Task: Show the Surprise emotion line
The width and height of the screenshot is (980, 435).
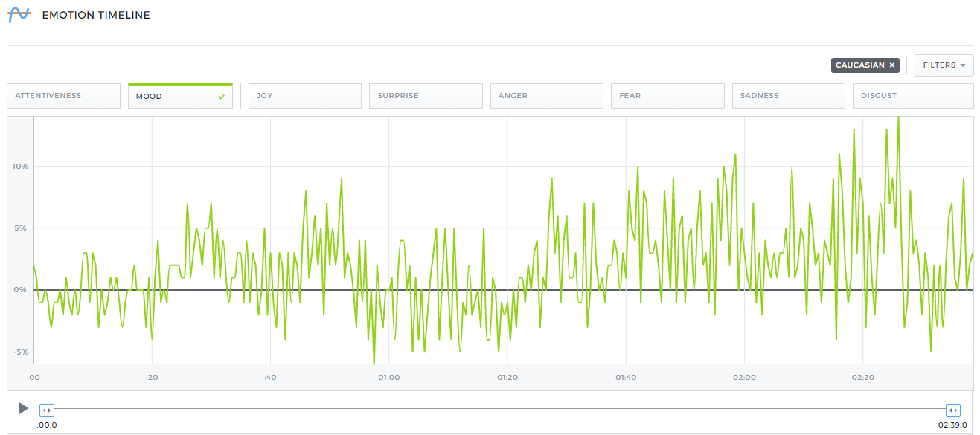Action: [426, 96]
